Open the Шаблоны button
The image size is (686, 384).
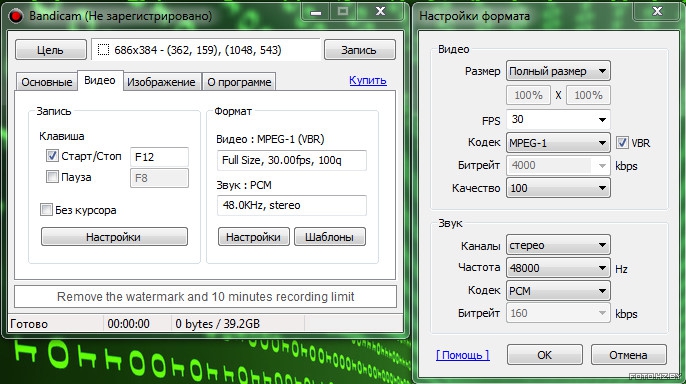point(330,237)
